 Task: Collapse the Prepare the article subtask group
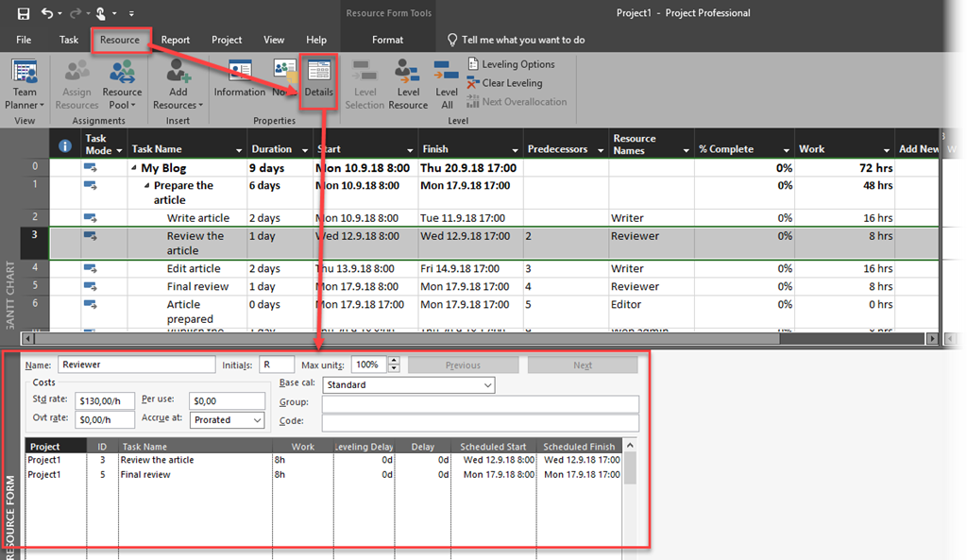point(147,186)
